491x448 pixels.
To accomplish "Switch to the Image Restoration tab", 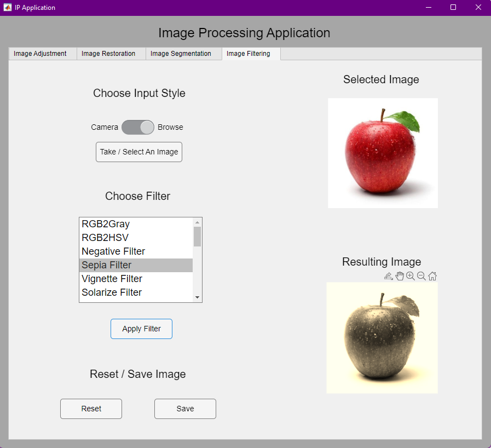I will point(108,53).
